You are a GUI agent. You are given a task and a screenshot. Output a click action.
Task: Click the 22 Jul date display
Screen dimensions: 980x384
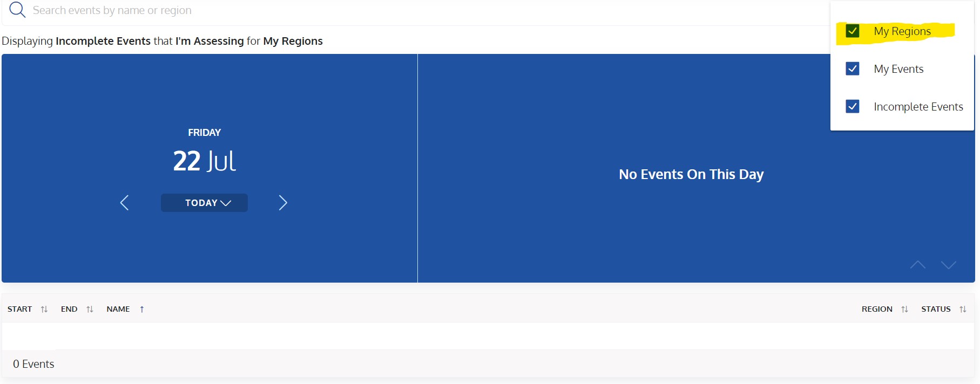click(204, 161)
